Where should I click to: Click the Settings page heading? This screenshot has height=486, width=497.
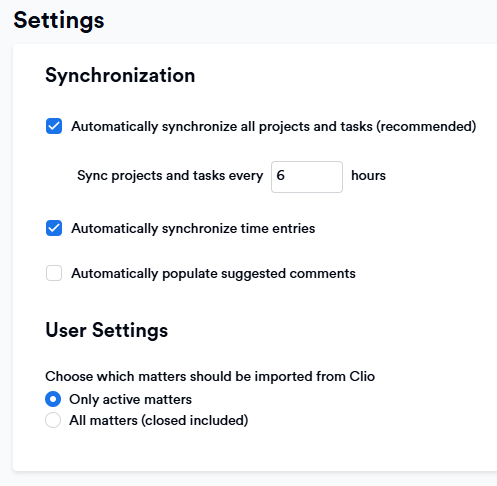click(x=59, y=21)
